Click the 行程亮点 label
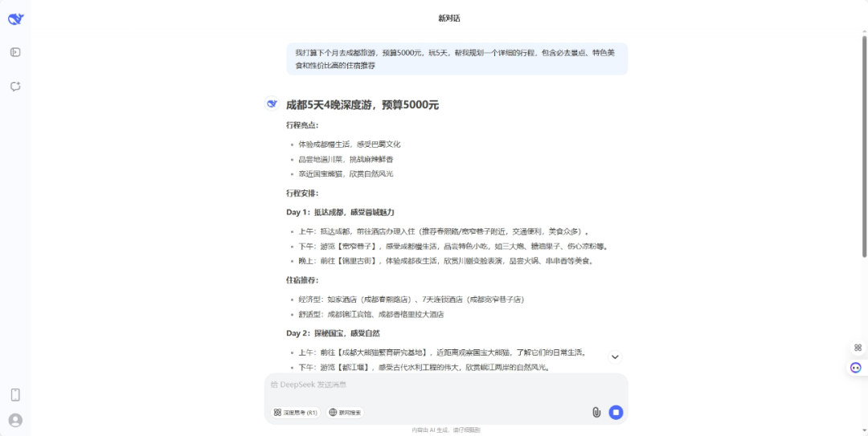This screenshot has width=868, height=436. pos(302,125)
